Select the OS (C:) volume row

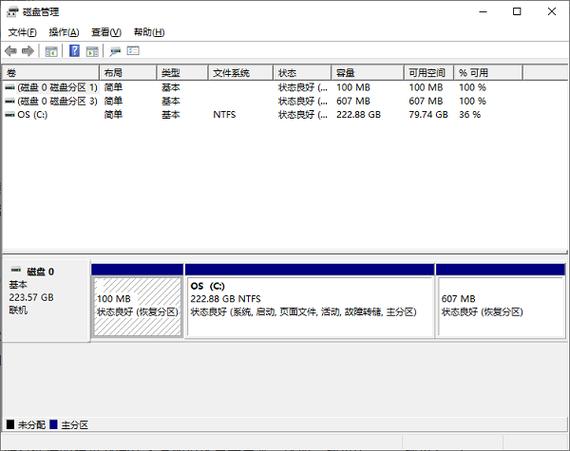click(285, 115)
